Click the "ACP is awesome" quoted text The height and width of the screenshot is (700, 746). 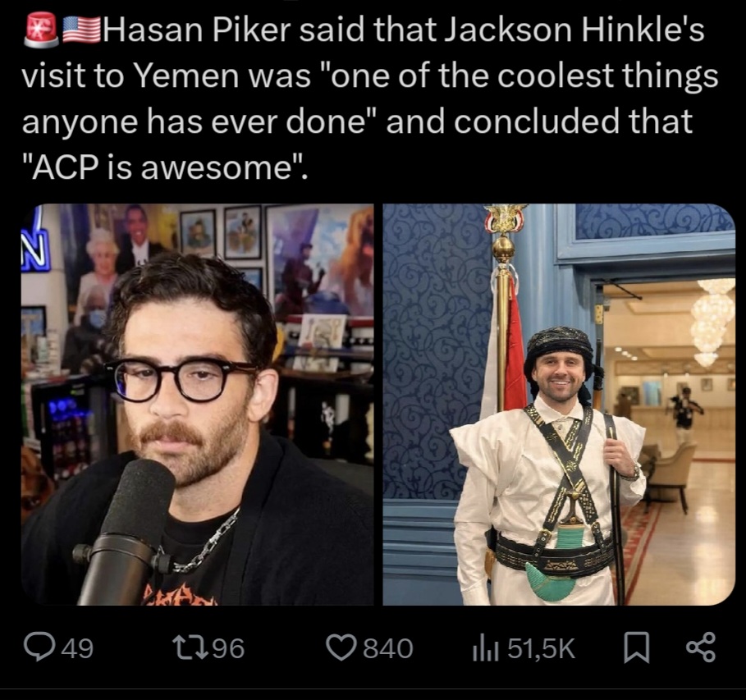[x=165, y=167]
